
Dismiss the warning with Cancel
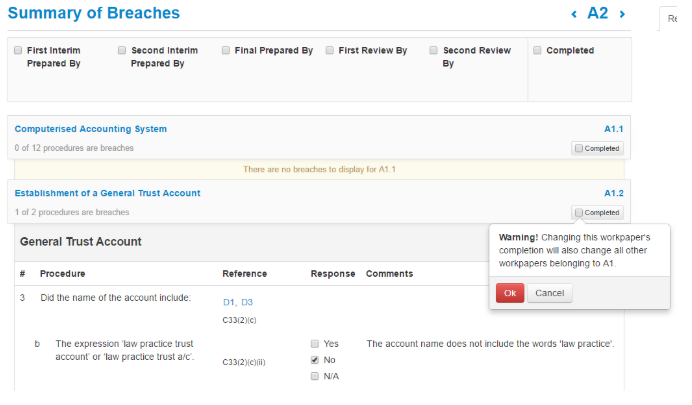(x=550, y=293)
